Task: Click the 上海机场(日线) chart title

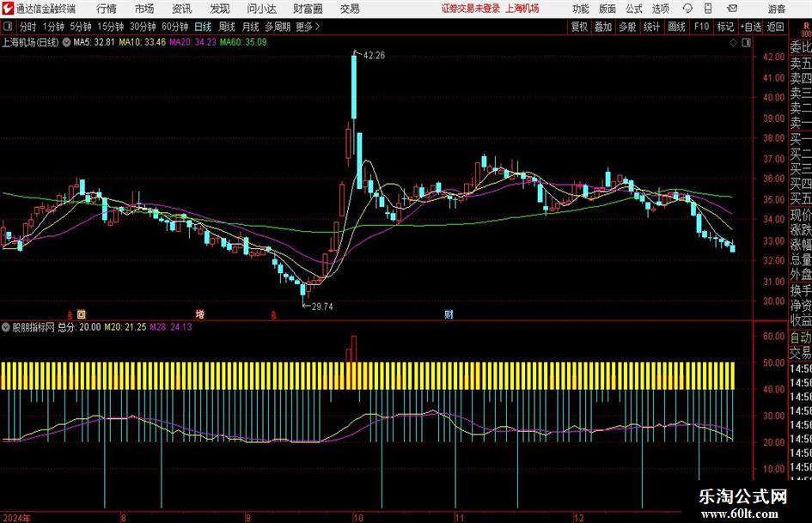Action: tap(30, 42)
